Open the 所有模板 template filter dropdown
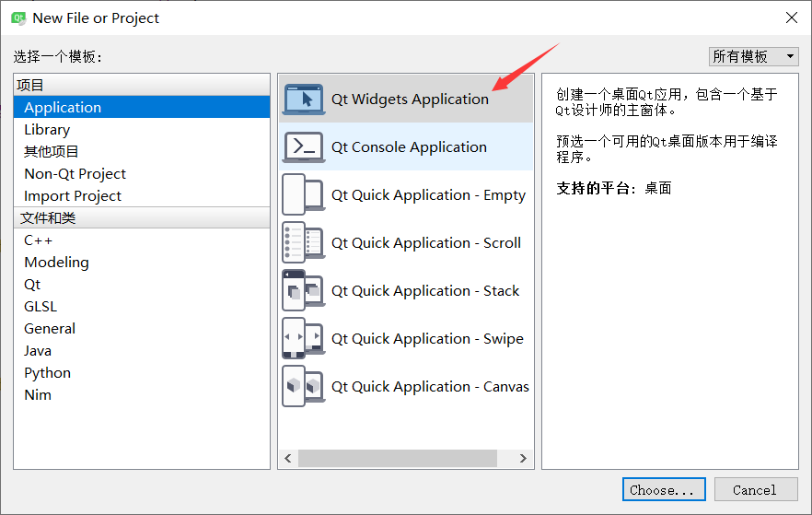812x515 pixels. (x=753, y=56)
